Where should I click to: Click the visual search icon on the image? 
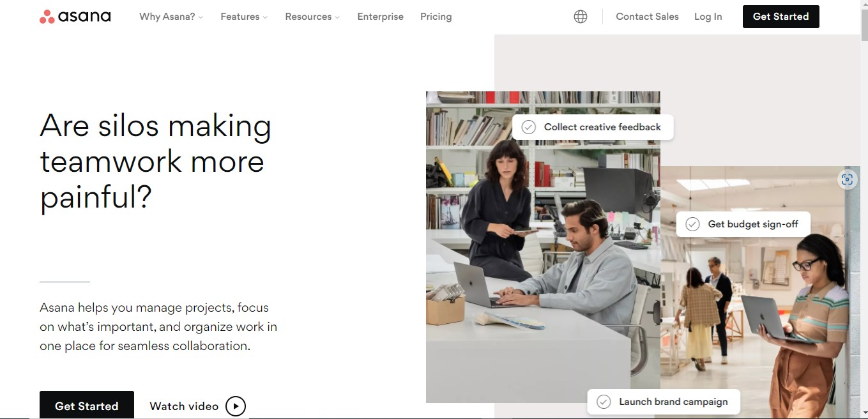pos(847,179)
